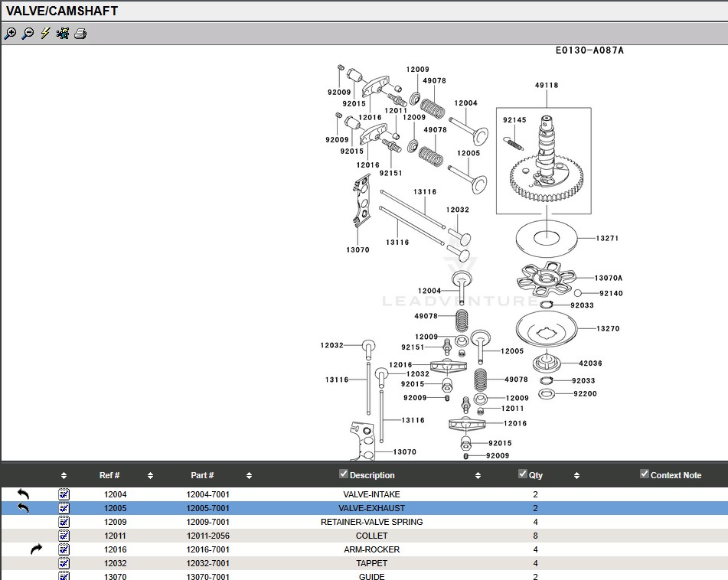Click the sort arrows right of Qty
728x580 pixels.
click(576, 475)
